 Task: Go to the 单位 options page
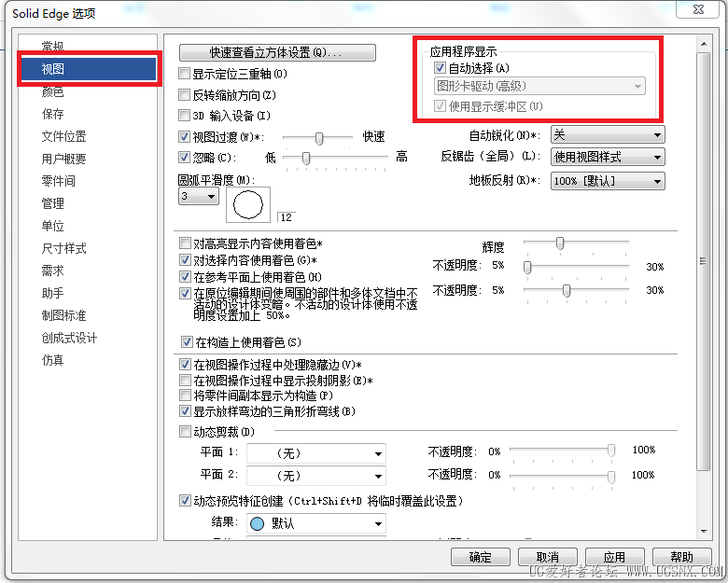52,226
